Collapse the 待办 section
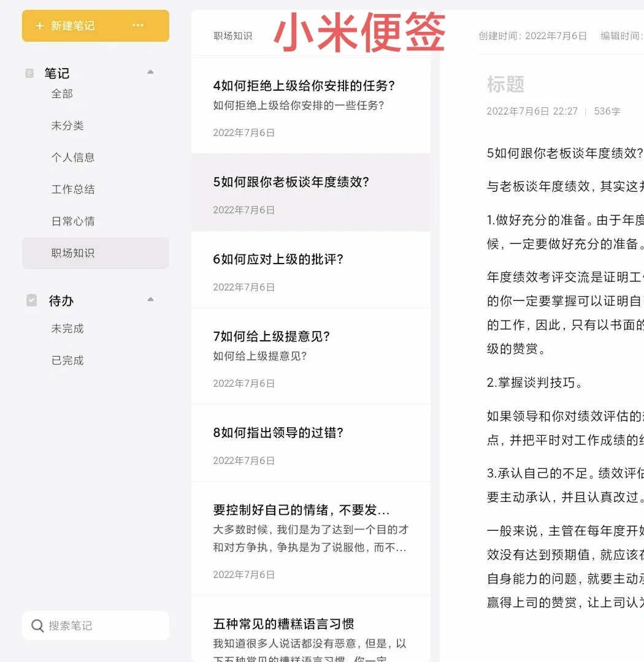The height and width of the screenshot is (662, 644). pos(150,299)
